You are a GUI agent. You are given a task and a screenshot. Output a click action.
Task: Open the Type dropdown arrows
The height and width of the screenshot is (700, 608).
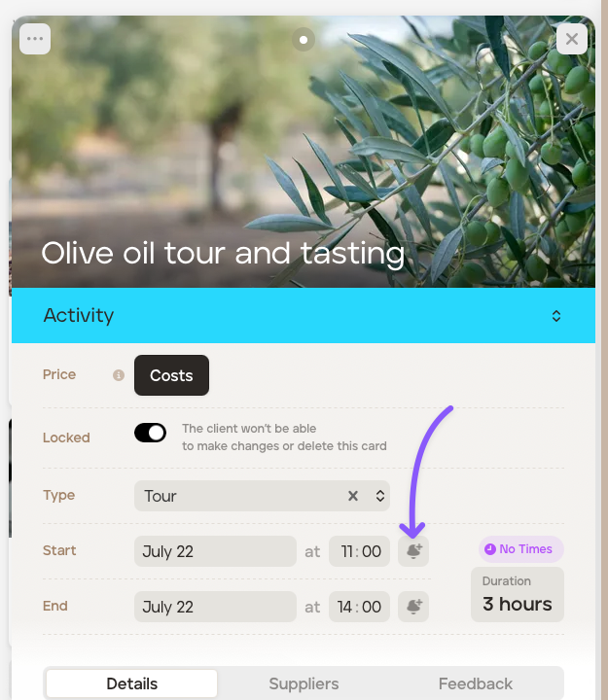click(x=380, y=496)
